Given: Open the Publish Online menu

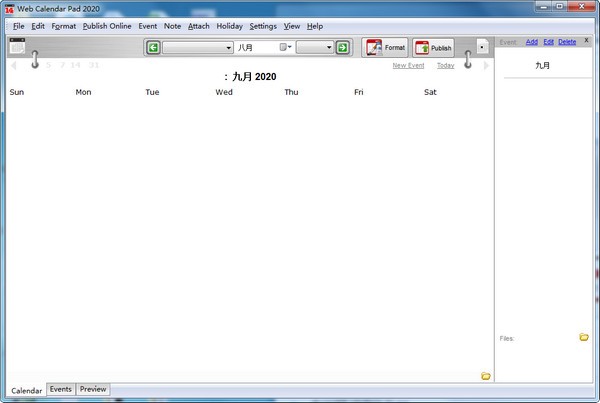Looking at the screenshot, I should point(107,25).
